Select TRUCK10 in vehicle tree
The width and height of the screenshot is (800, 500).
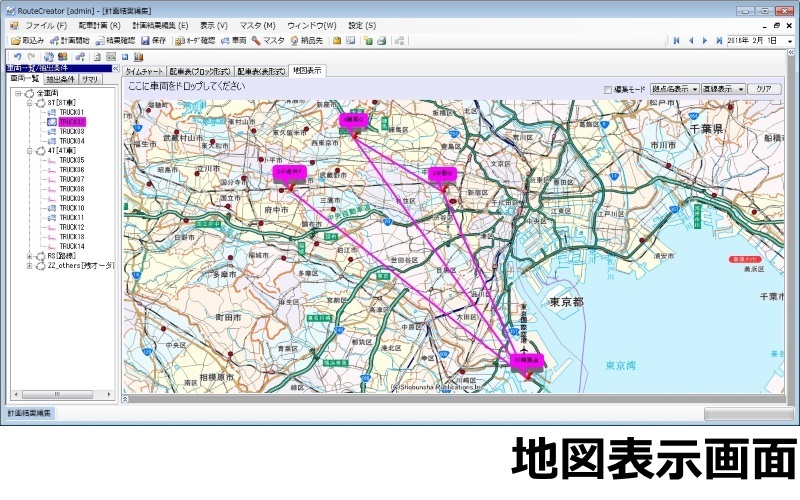tap(71, 208)
